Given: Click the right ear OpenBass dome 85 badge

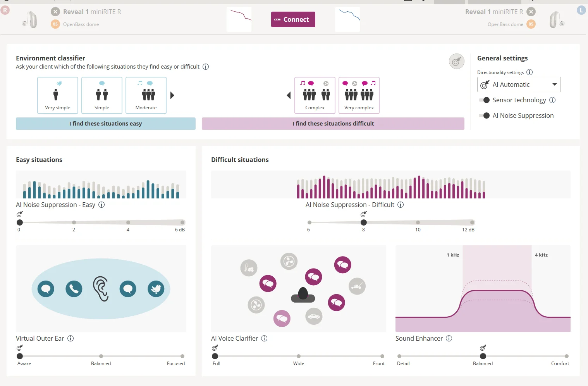Looking at the screenshot, I should click(55, 24).
